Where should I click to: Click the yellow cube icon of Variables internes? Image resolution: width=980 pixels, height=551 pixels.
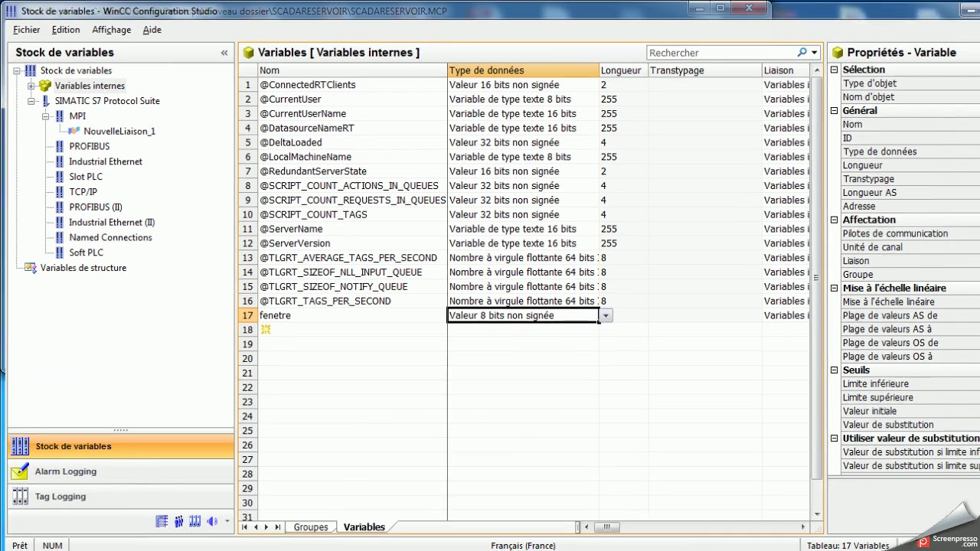pos(45,86)
